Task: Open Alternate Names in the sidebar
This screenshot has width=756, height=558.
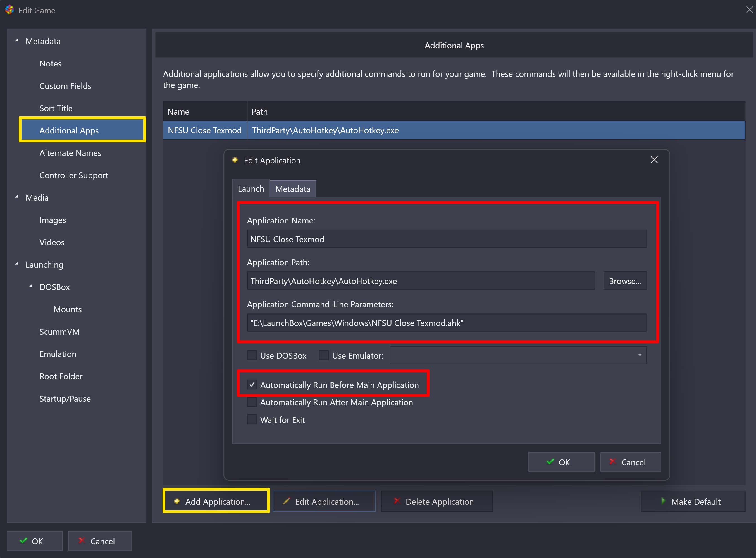Action: 70,153
